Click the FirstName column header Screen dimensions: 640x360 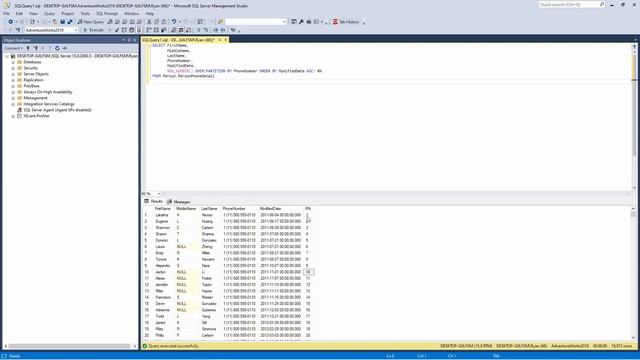[x=163, y=209]
